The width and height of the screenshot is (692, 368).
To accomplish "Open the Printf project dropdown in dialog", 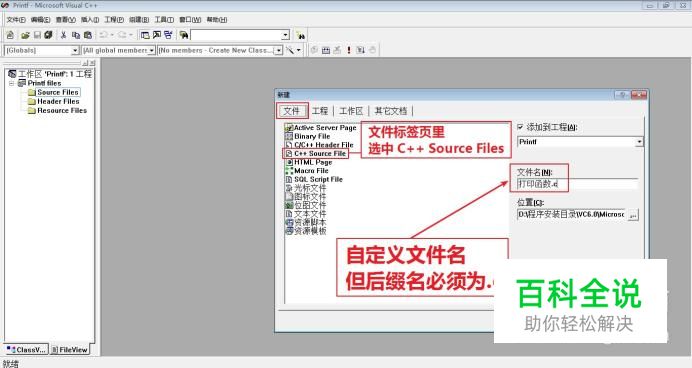I will tap(639, 142).
